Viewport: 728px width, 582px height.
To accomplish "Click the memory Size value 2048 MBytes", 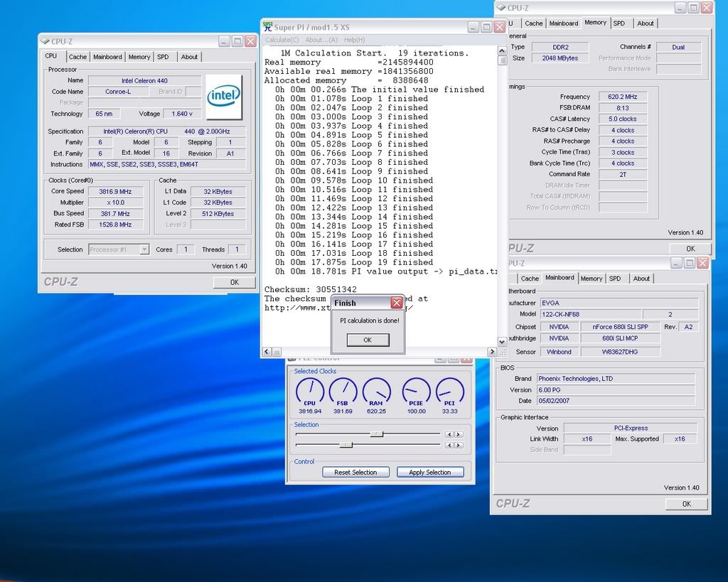I will [x=560, y=58].
